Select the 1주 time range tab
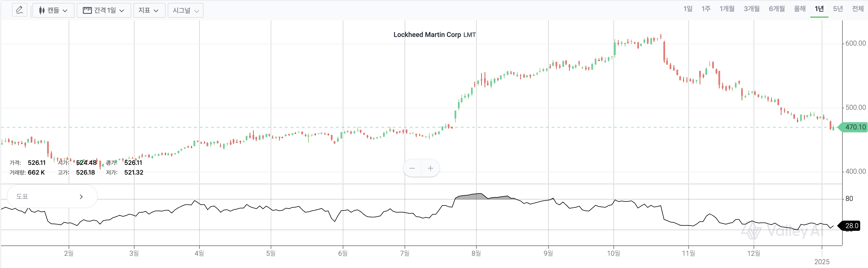Image resolution: width=868 pixels, height=268 pixels. coord(706,9)
